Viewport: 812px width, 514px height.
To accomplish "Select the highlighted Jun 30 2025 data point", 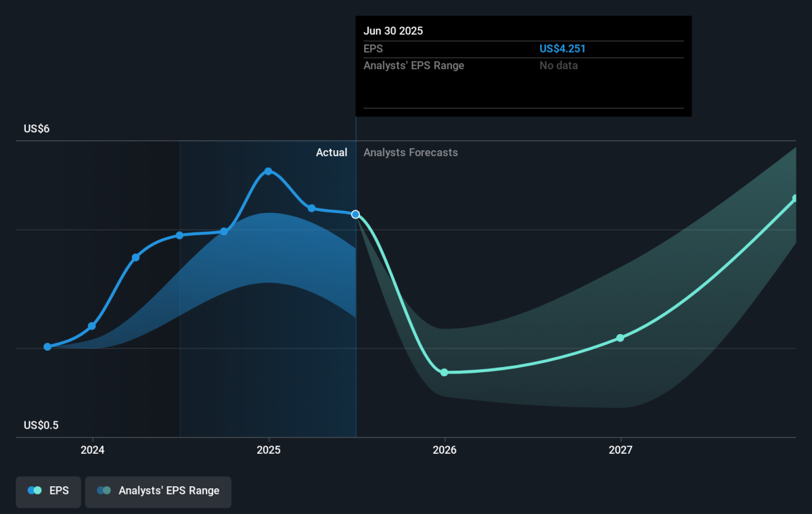I will (355, 214).
